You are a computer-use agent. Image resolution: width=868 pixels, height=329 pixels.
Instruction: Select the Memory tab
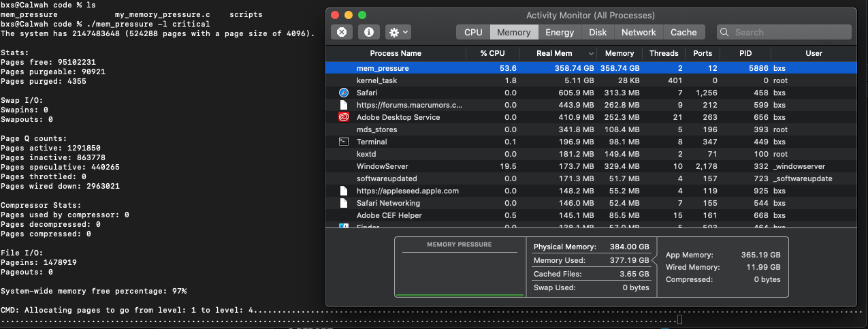[514, 32]
